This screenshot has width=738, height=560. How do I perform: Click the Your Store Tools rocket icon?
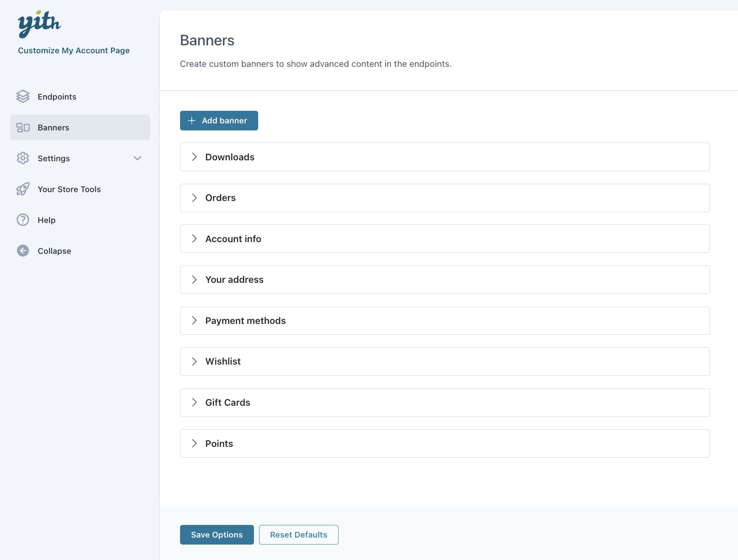[x=23, y=189]
